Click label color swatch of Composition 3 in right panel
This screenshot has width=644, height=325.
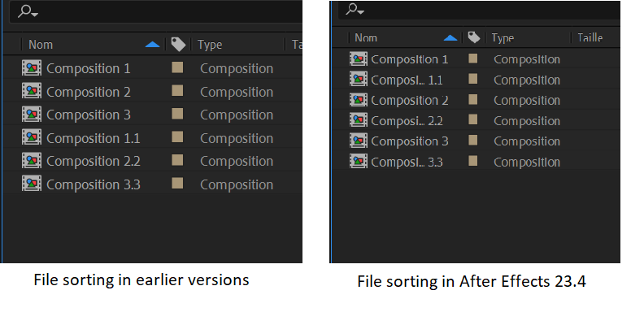point(472,141)
